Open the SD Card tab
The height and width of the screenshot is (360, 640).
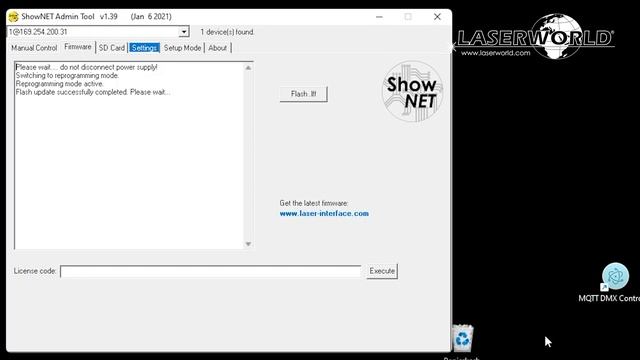(x=111, y=48)
